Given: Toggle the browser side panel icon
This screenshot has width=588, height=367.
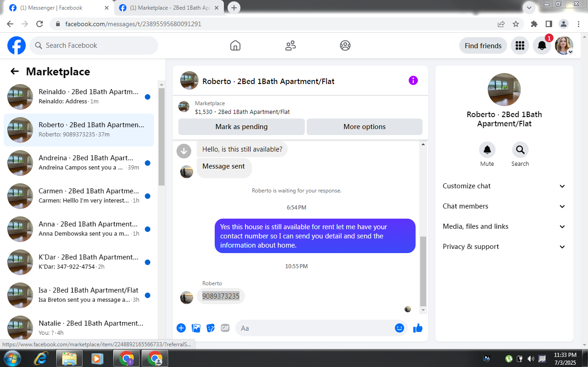Looking at the screenshot, I should click(548, 24).
